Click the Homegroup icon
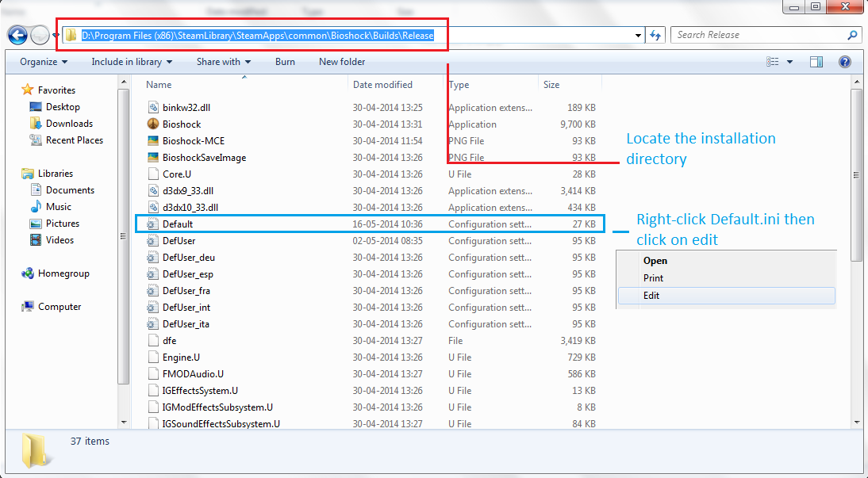The image size is (868, 478). (x=27, y=273)
